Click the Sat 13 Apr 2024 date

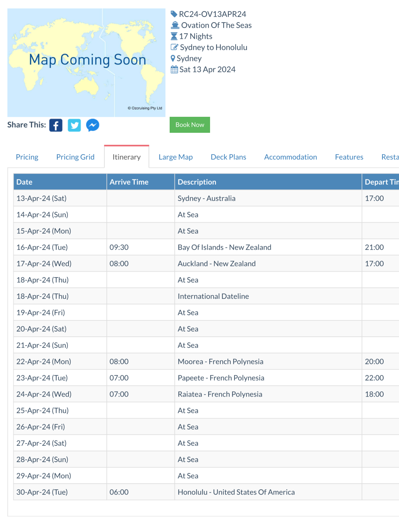pos(207,70)
